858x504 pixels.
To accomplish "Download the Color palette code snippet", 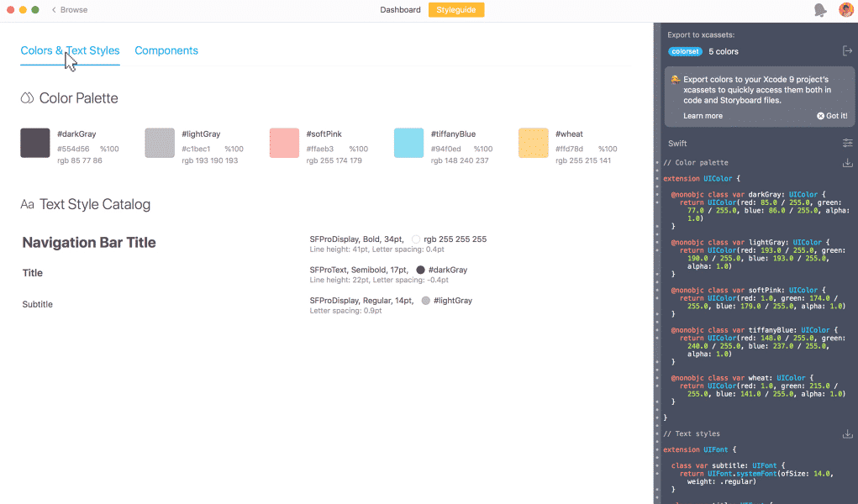I will [847, 163].
